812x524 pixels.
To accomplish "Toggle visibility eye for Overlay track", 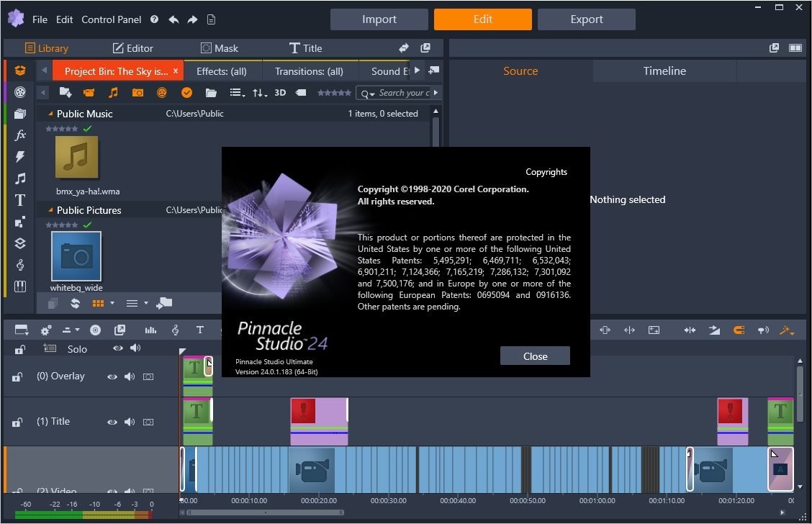I will click(x=112, y=376).
